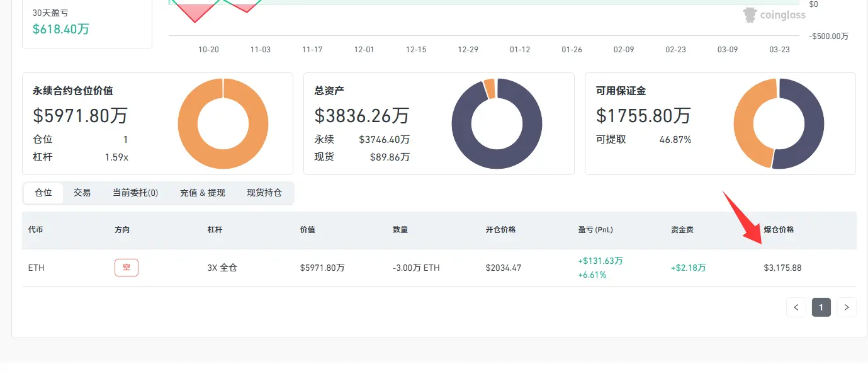Click the 30-day PnL $618.40万 value
The image size is (868, 374).
61,28
